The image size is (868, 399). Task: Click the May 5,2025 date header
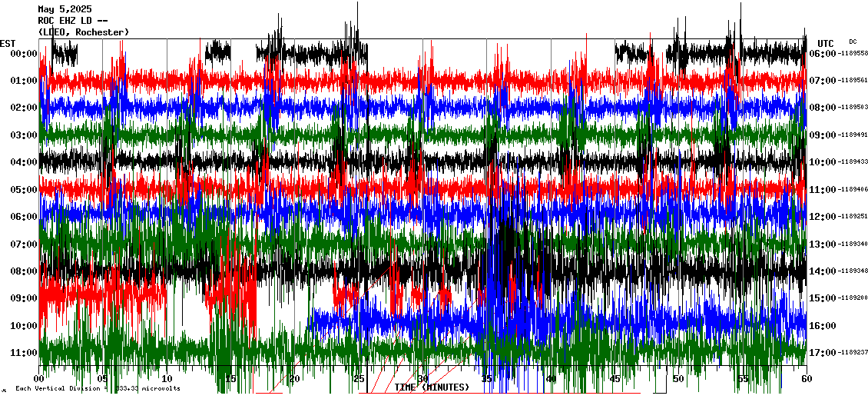[65, 9]
